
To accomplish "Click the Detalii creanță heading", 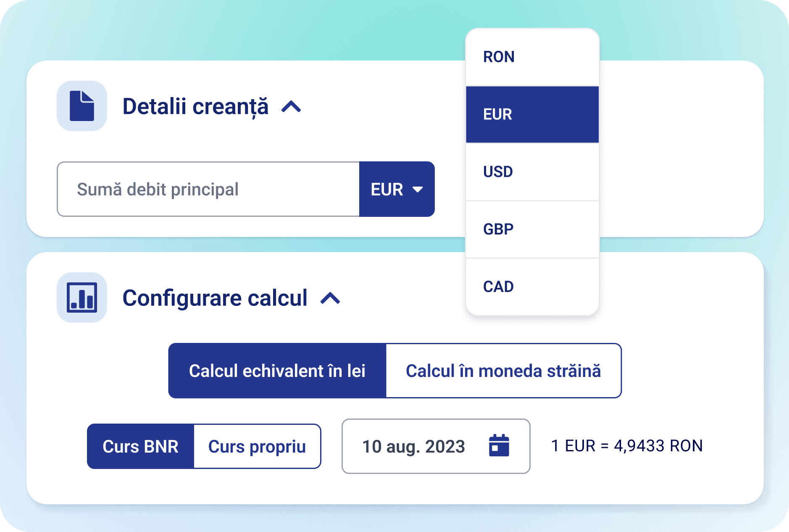I will point(195,106).
